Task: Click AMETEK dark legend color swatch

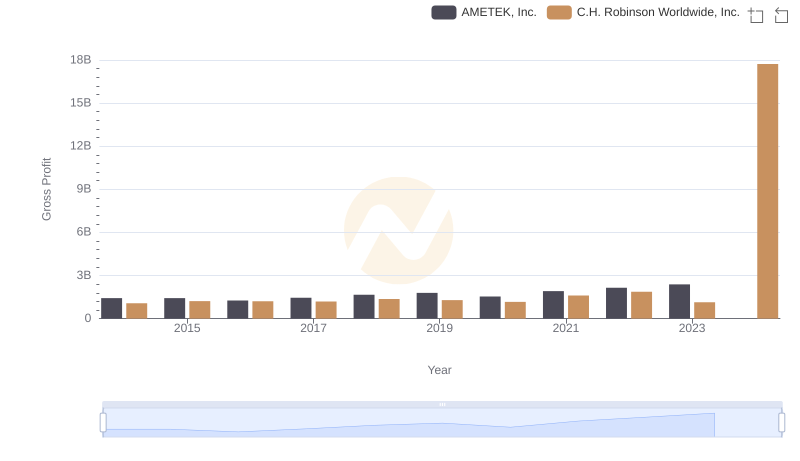Action: tap(443, 12)
